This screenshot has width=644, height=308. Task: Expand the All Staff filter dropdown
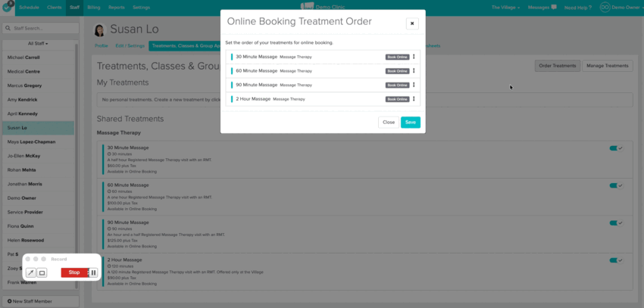(x=38, y=43)
